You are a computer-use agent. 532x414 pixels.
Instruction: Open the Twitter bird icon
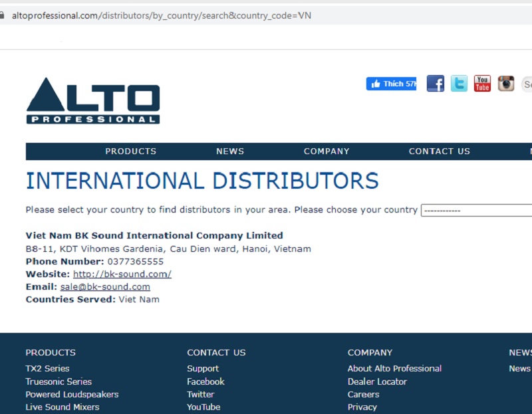tap(459, 84)
